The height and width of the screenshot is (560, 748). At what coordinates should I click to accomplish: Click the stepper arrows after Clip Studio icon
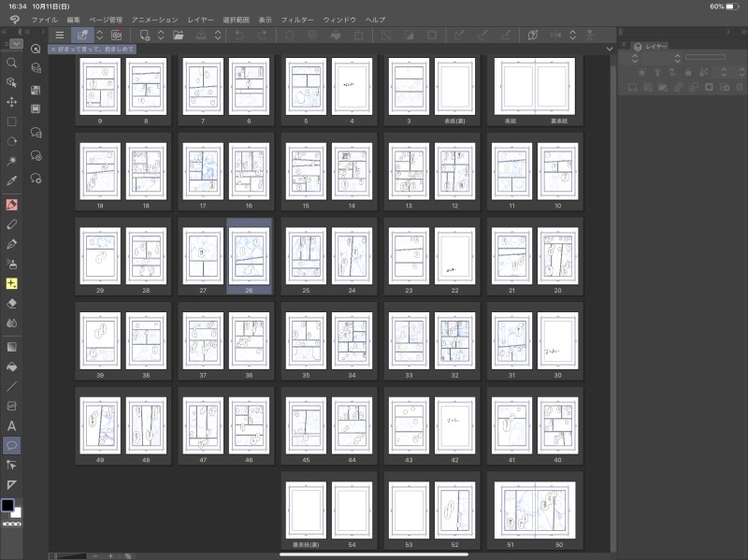100,35
